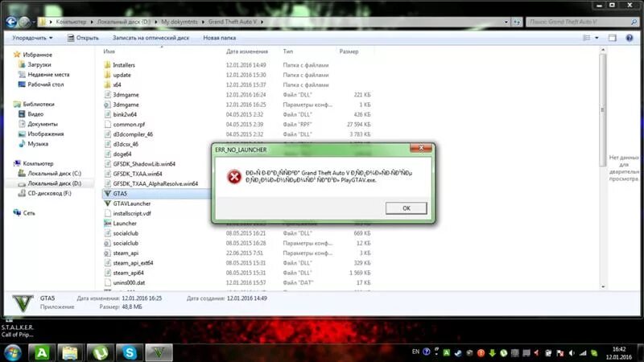Open the Изображения library
The width and height of the screenshot is (644, 362).
(46, 134)
